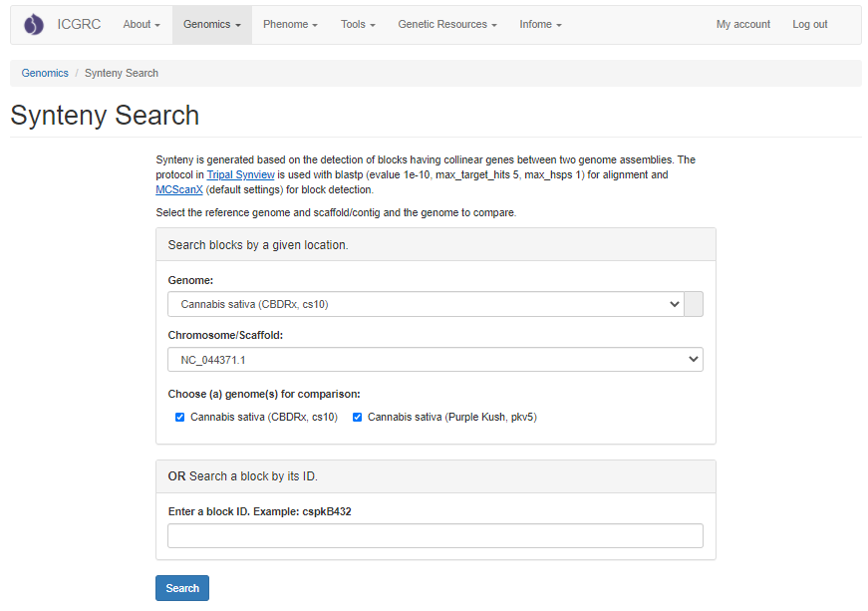868x611 pixels.
Task: Click the Log out link
Action: coord(809,25)
